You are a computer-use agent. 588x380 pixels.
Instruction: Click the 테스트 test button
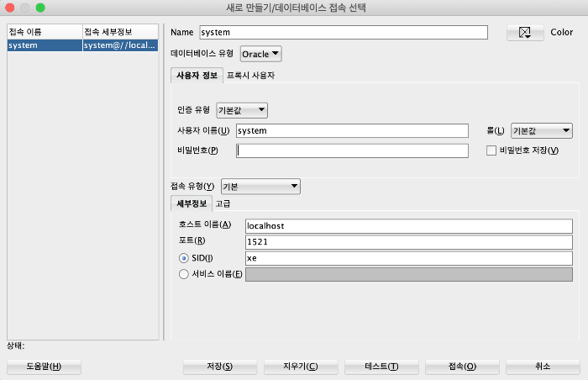[x=381, y=367]
